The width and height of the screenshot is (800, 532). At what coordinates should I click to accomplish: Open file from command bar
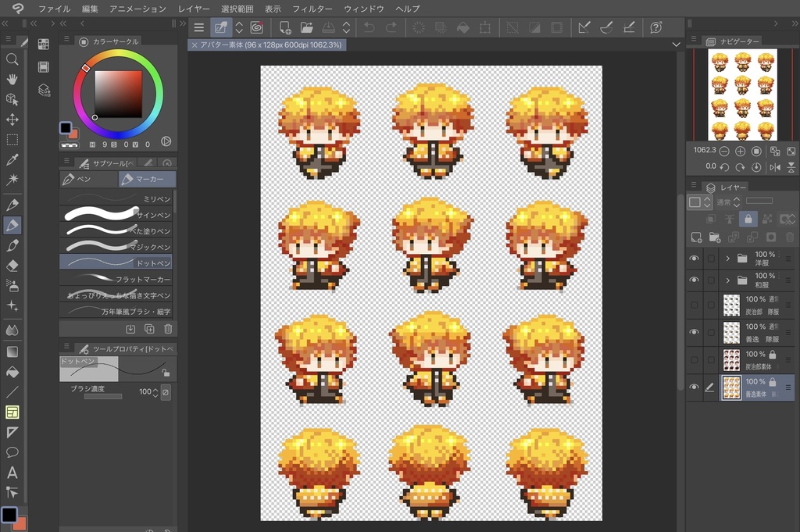(x=306, y=27)
